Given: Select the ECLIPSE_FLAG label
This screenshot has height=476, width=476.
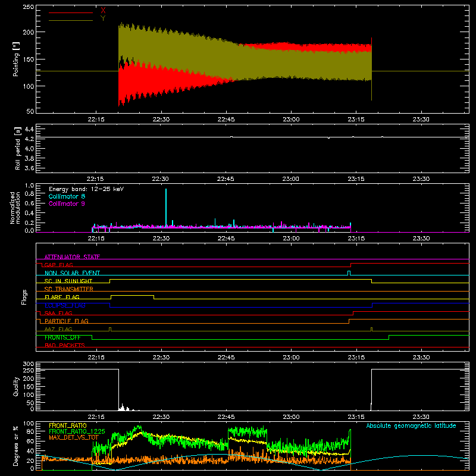Looking at the screenshot, I should [x=65, y=305].
